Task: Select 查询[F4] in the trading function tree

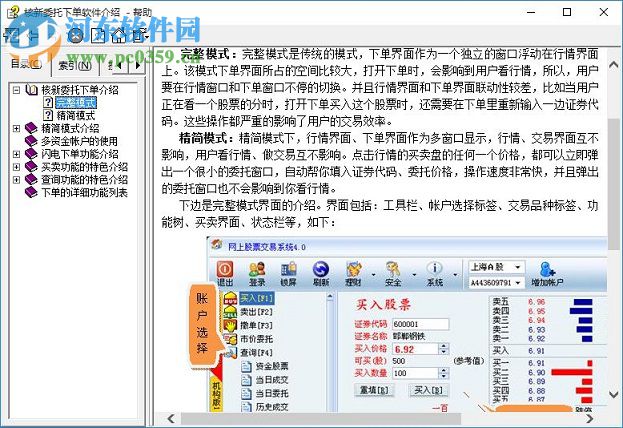Action: coord(257,352)
